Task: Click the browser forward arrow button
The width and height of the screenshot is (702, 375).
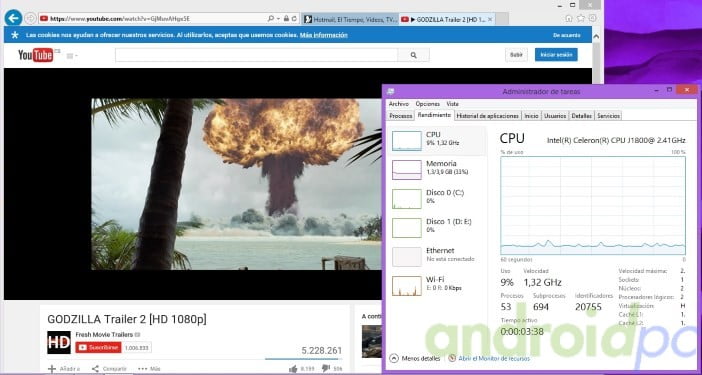Action: 30,19
